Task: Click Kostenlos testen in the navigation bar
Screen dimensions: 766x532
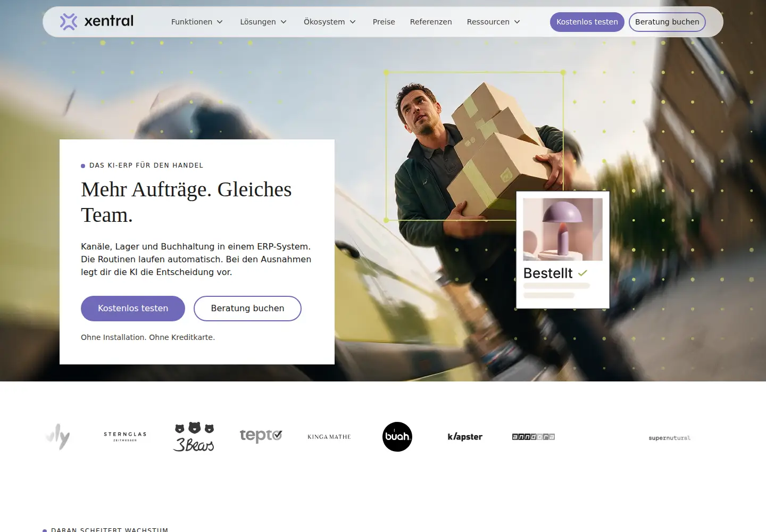Action: click(x=587, y=22)
